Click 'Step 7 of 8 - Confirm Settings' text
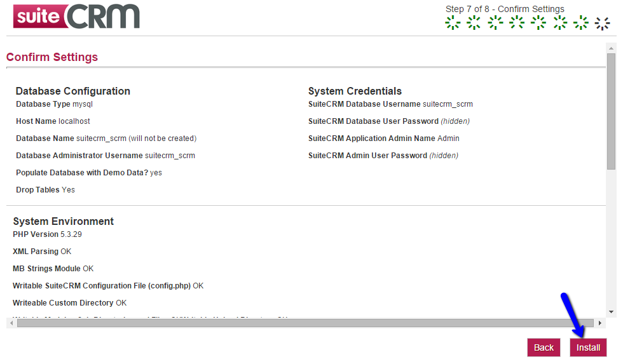 point(505,9)
